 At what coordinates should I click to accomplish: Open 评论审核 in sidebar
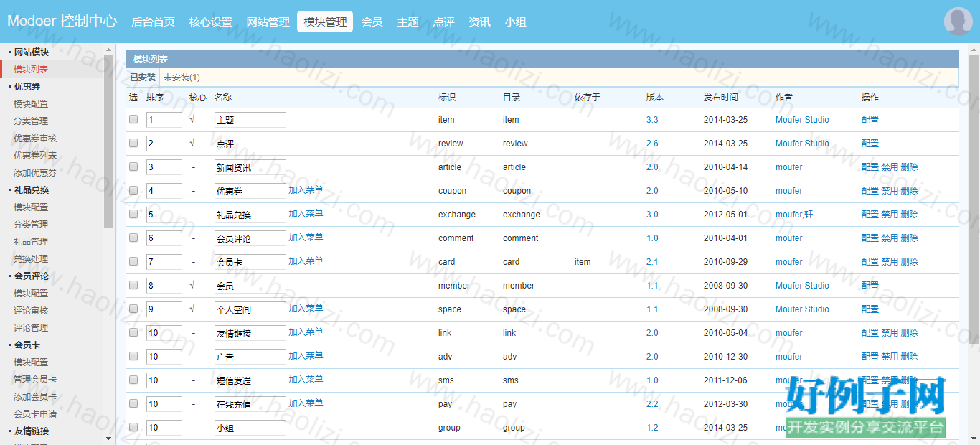[31, 311]
